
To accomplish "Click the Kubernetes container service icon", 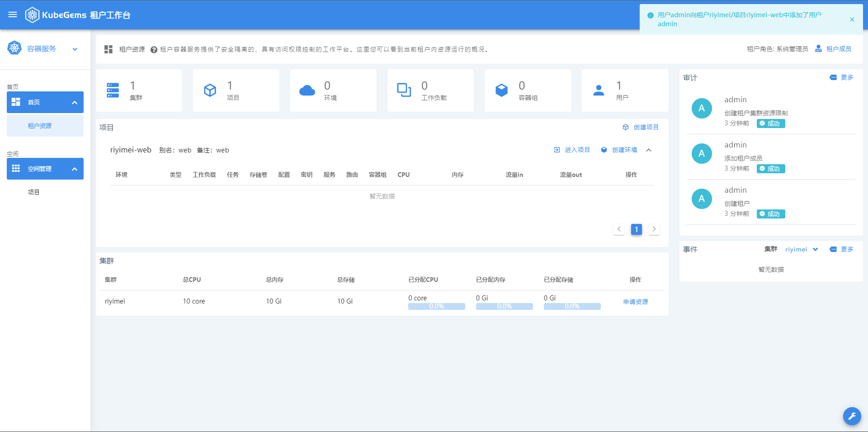I will (14, 48).
